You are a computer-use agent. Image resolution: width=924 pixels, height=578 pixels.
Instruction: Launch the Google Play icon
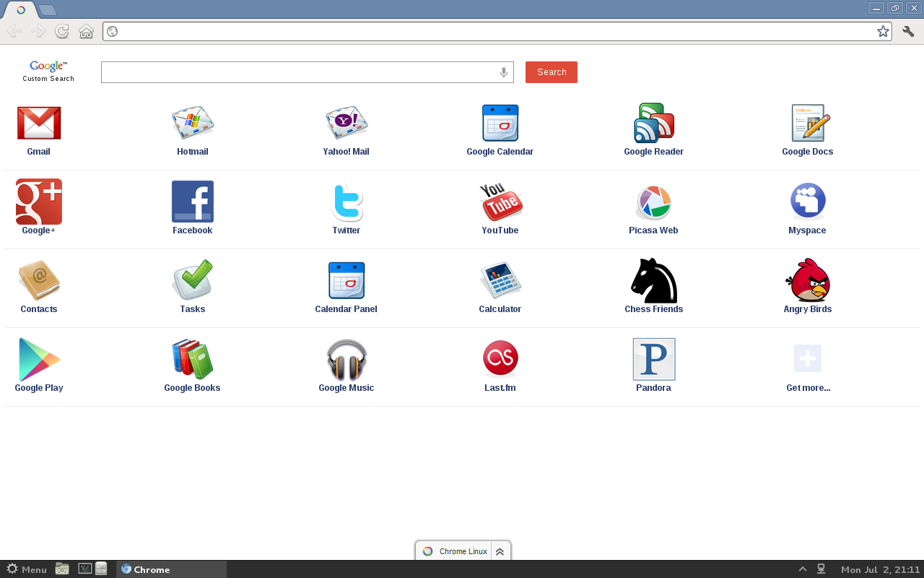tap(39, 359)
